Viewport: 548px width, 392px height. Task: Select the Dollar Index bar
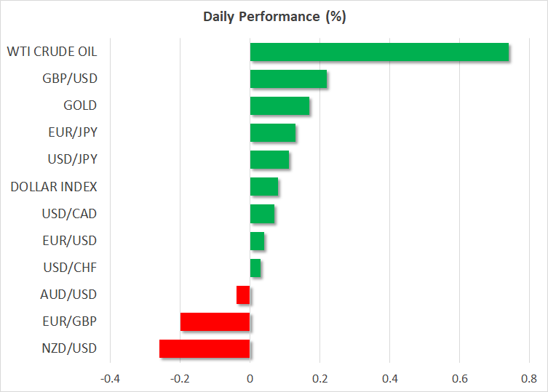click(263, 187)
